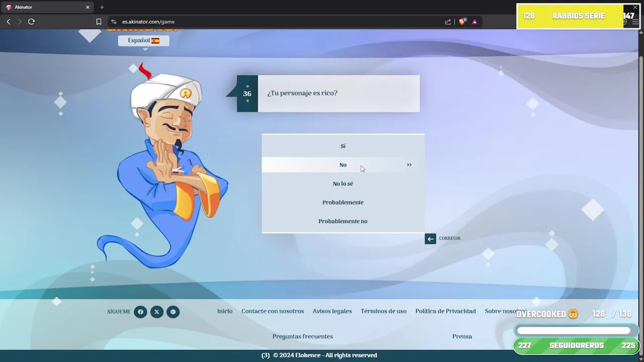This screenshot has height=362, width=644.
Task: Open Brave Shields lion icon
Action: [x=462, y=22]
